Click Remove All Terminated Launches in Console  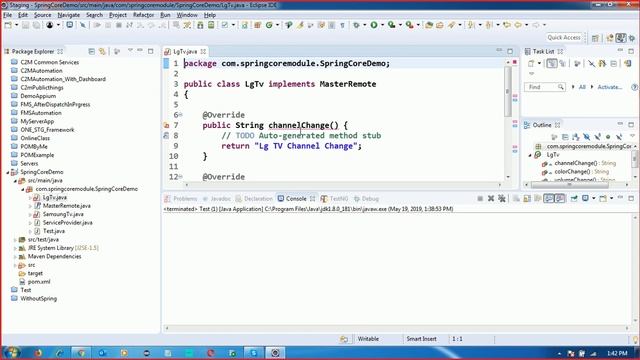[502, 199]
